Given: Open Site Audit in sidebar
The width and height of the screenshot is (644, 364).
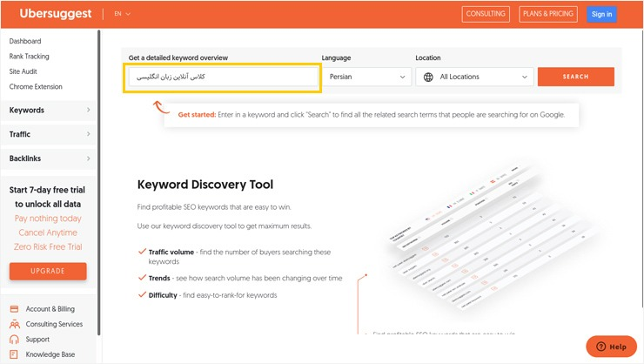Looking at the screenshot, I should coord(23,71).
